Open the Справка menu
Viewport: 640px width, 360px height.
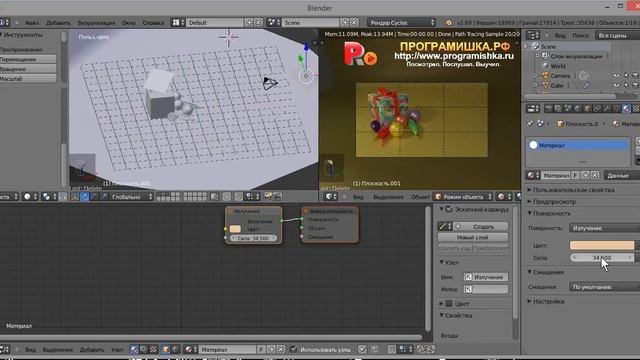coord(153,23)
